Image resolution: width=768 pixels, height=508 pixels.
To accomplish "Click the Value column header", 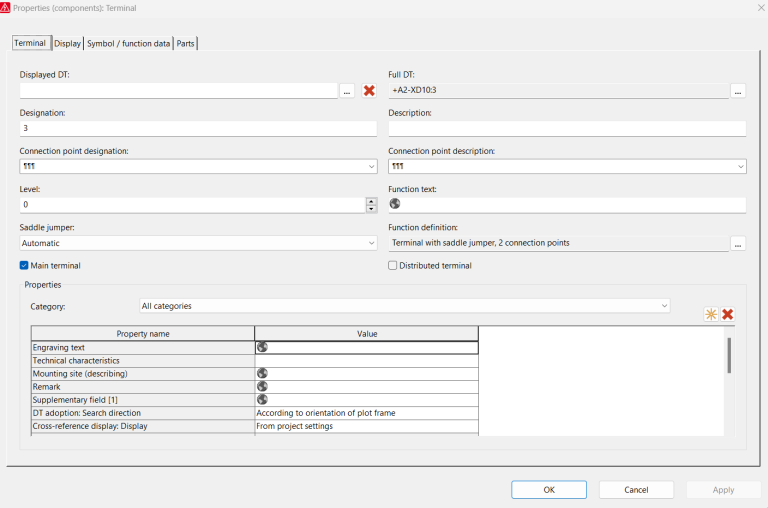I will click(366, 334).
